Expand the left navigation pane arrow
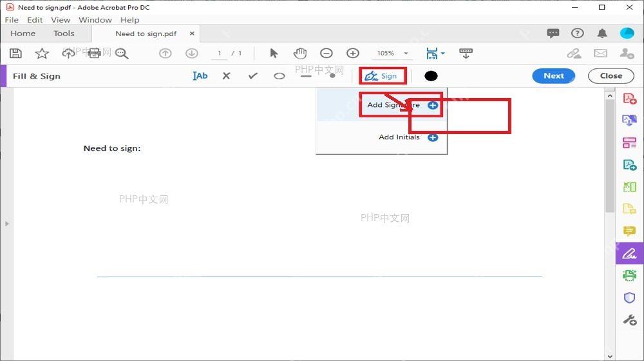Viewport: 644px width, 361px height. [7, 224]
